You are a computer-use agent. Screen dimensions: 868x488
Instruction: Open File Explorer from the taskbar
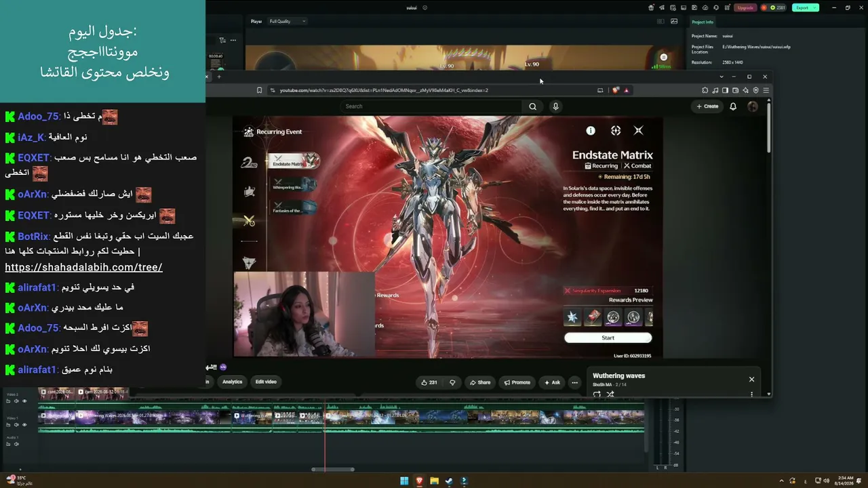(434, 481)
